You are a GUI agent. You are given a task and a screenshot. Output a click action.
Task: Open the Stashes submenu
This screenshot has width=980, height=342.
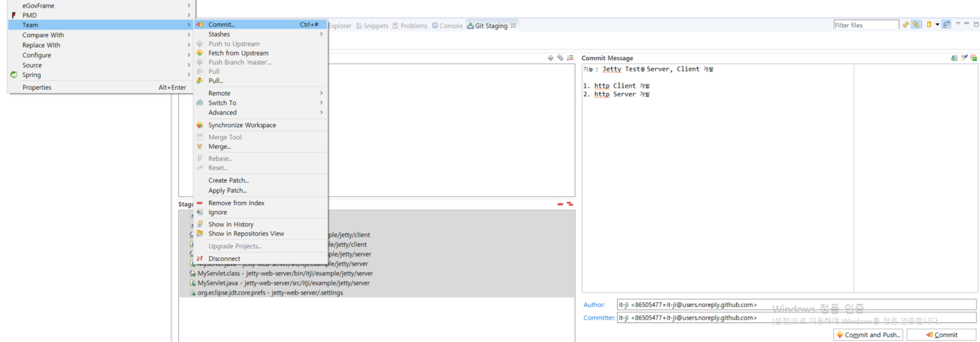[261, 34]
